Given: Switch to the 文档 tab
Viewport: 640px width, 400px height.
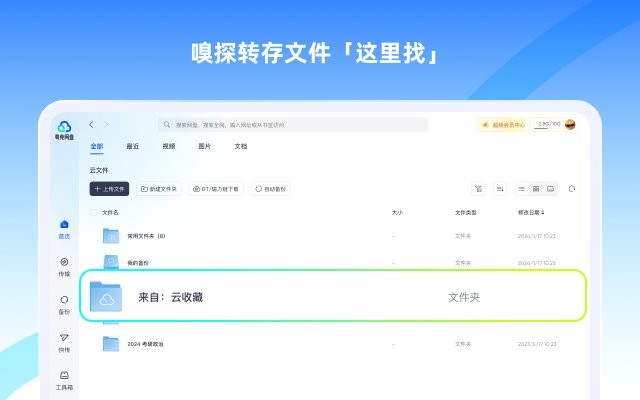Looking at the screenshot, I should [241, 146].
